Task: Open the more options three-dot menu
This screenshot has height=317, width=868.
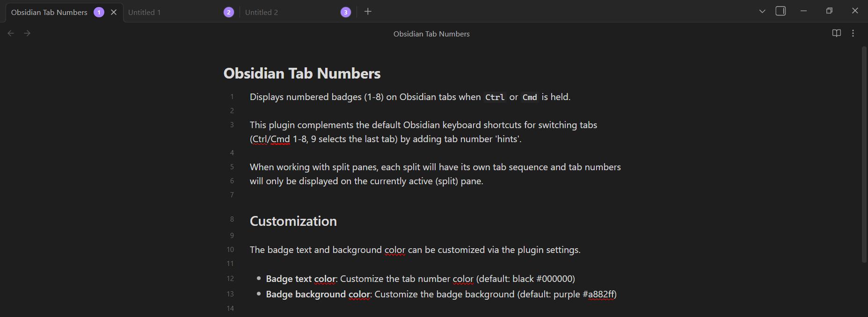Action: click(x=853, y=33)
